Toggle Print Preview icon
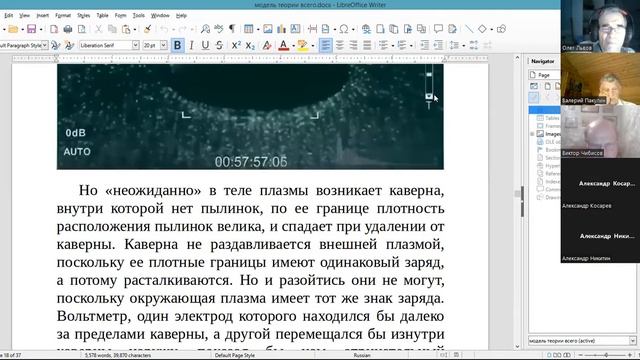Screen dimensions: 640x360 click(x=82, y=29)
